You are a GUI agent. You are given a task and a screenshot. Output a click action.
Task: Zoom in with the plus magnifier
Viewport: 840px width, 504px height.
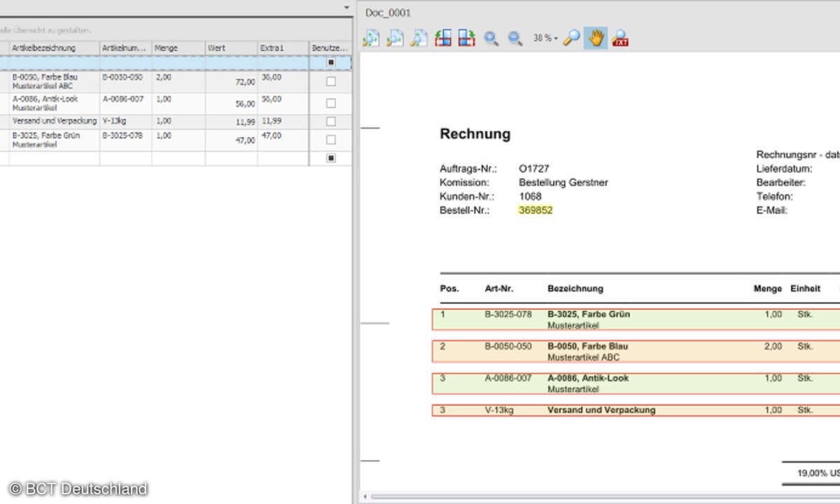491,38
